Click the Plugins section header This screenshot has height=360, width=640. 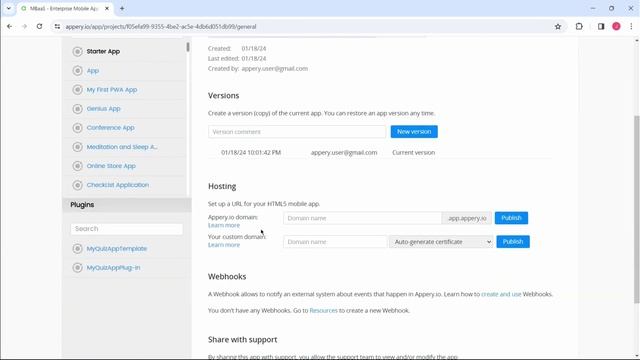127,205
